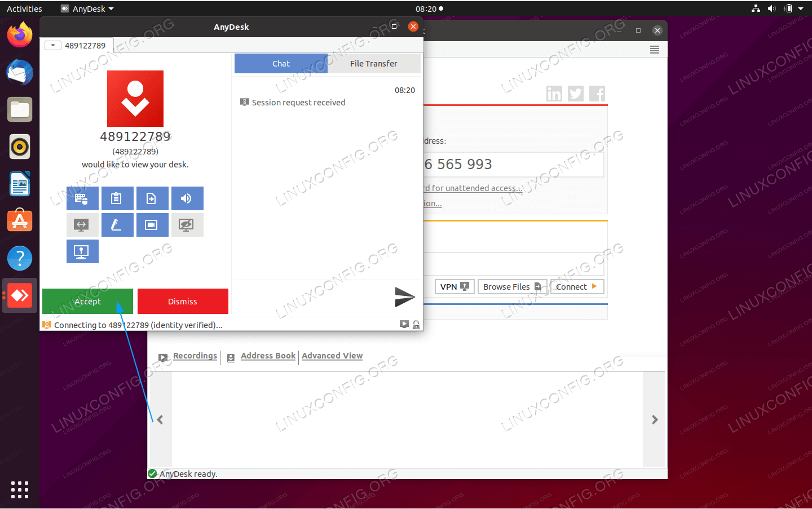Toggle file transfer permission icon
Image resolution: width=812 pixels, height=509 pixels.
pyautogui.click(x=152, y=198)
